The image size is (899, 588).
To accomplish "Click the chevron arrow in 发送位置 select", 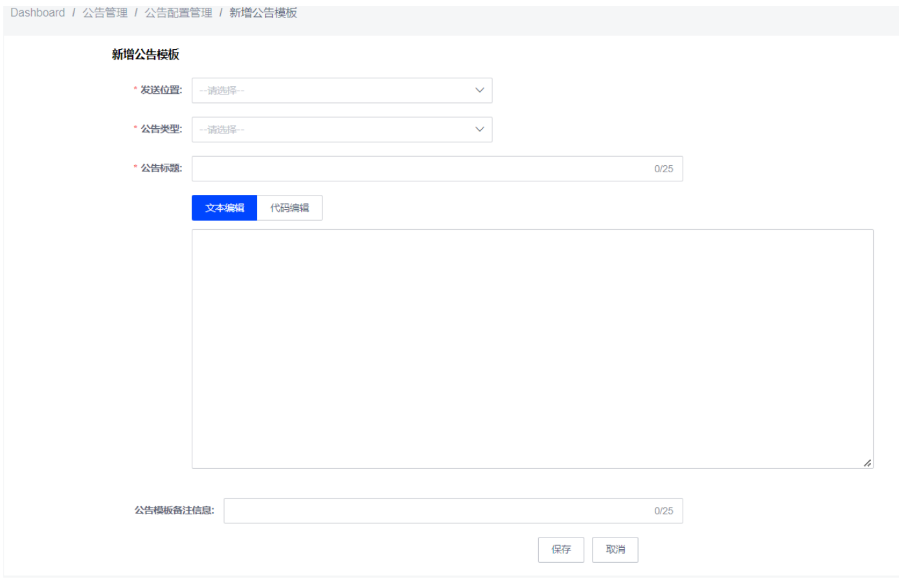I will (x=479, y=90).
